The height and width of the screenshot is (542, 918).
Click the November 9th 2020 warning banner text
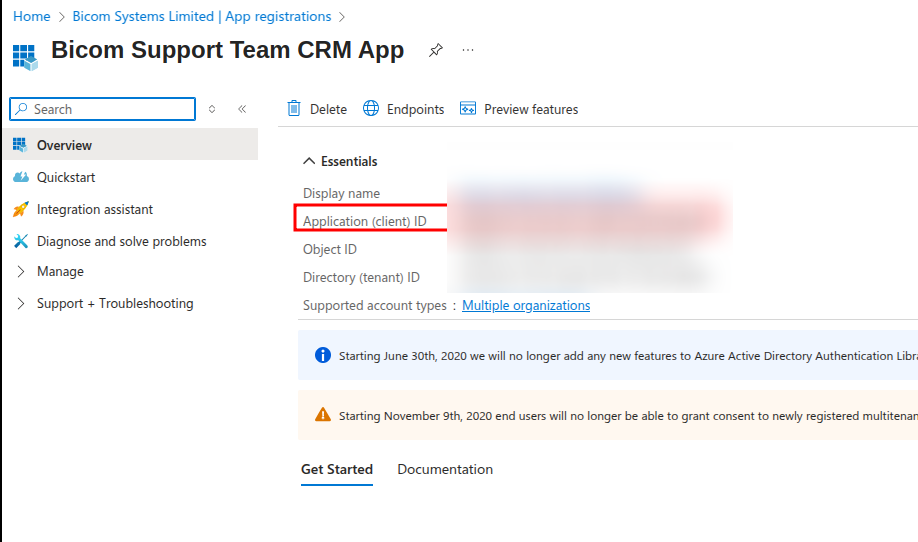(628, 416)
